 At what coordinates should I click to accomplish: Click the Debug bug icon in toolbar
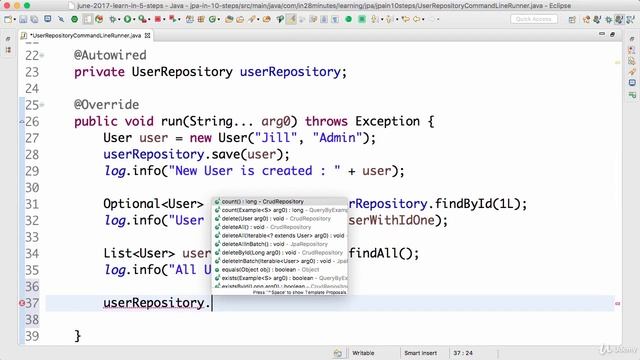click(112, 19)
